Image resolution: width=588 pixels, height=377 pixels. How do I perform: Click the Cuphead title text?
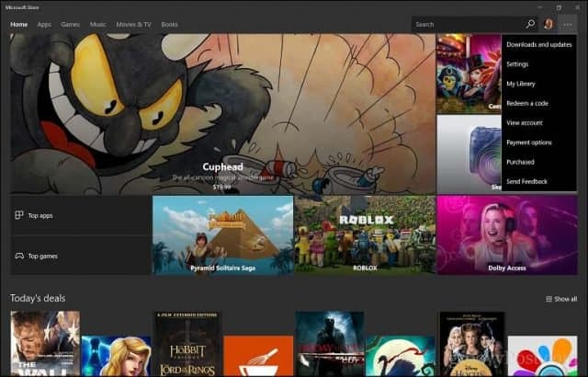[222, 166]
